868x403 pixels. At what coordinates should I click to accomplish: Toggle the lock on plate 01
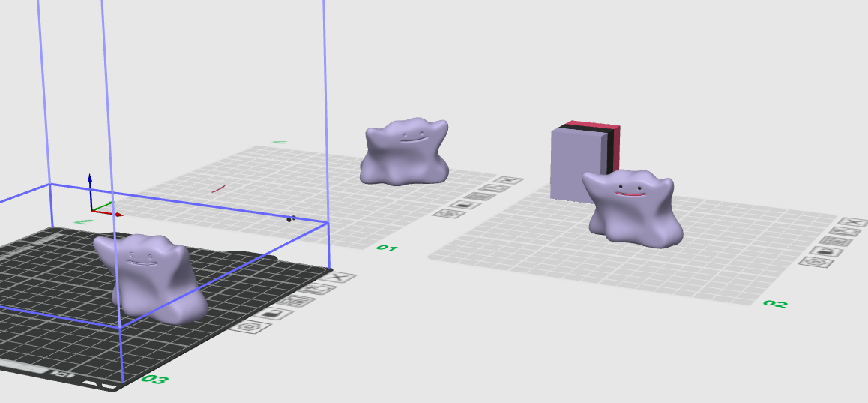coord(465,205)
